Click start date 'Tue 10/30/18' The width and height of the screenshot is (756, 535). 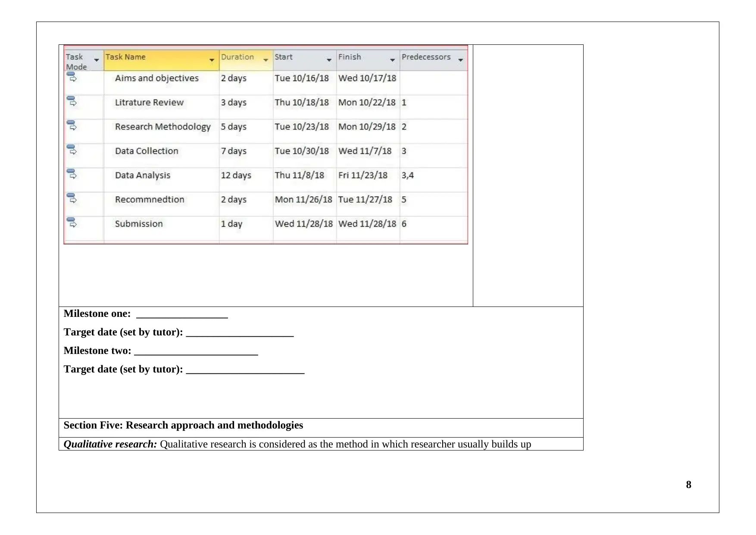point(302,151)
